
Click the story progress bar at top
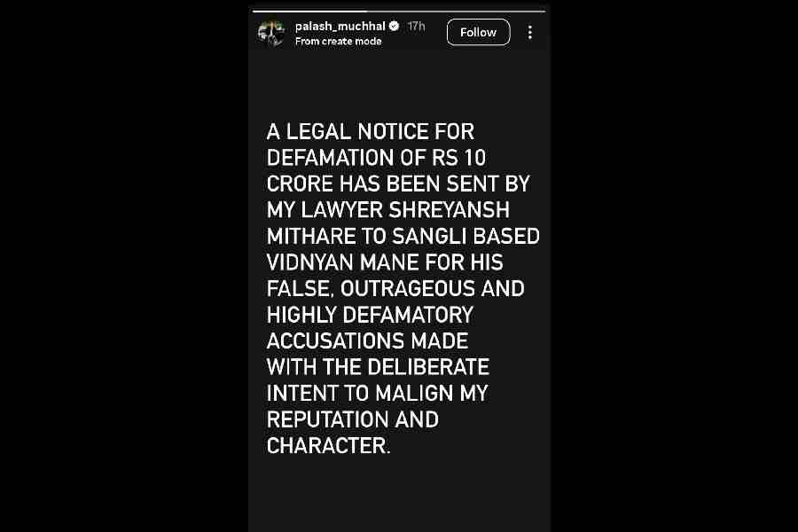(x=399, y=12)
